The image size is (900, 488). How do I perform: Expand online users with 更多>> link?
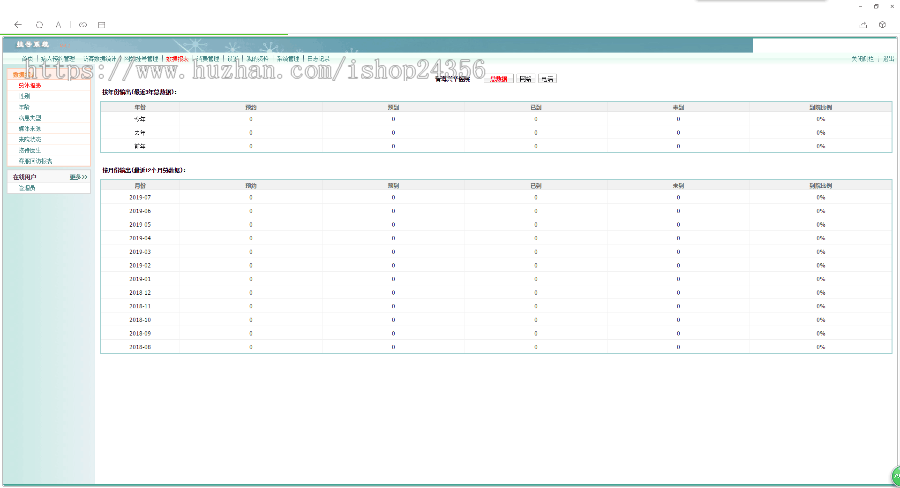78,177
